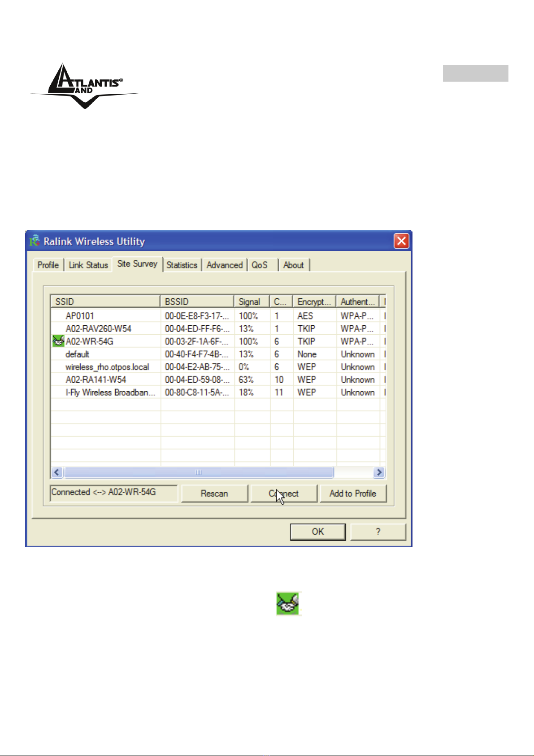Screen dimensions: 534x756
Task: Confirm with the OK button
Action: [318, 532]
